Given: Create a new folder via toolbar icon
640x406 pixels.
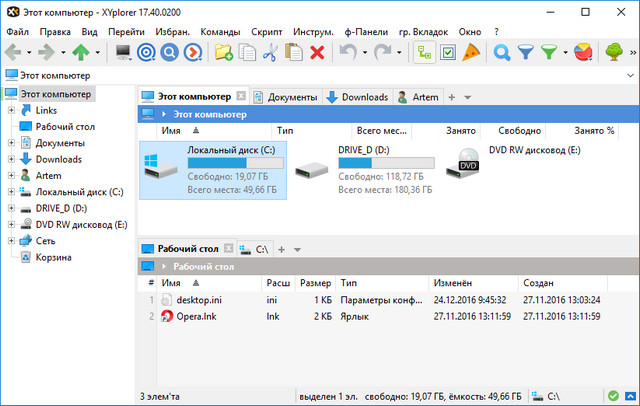Looking at the screenshot, I should (x=223, y=52).
